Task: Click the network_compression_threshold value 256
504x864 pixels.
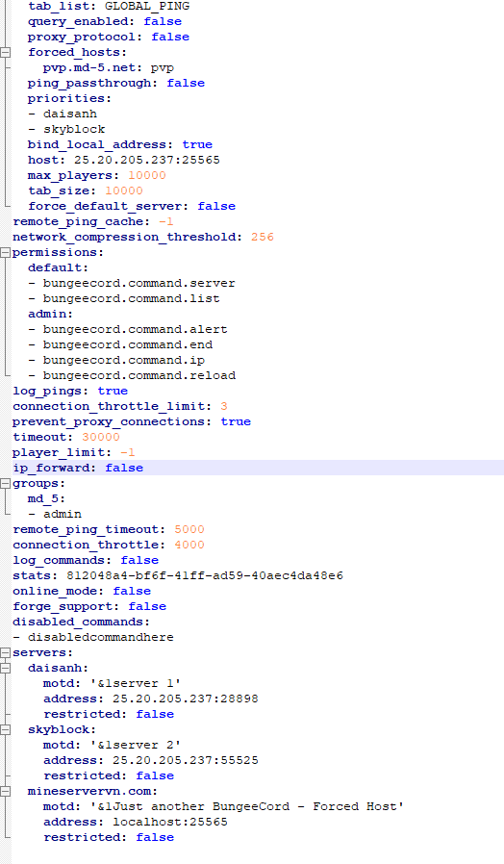Action: [263, 237]
